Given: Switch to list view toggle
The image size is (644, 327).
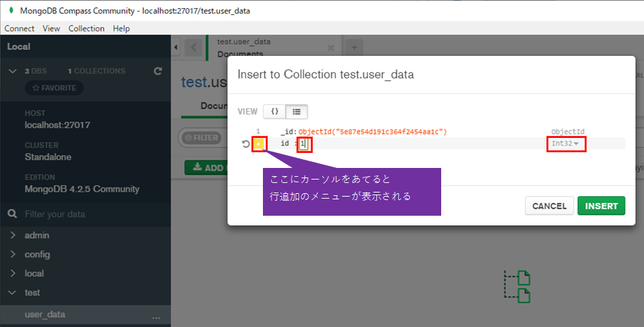Looking at the screenshot, I should pos(296,111).
